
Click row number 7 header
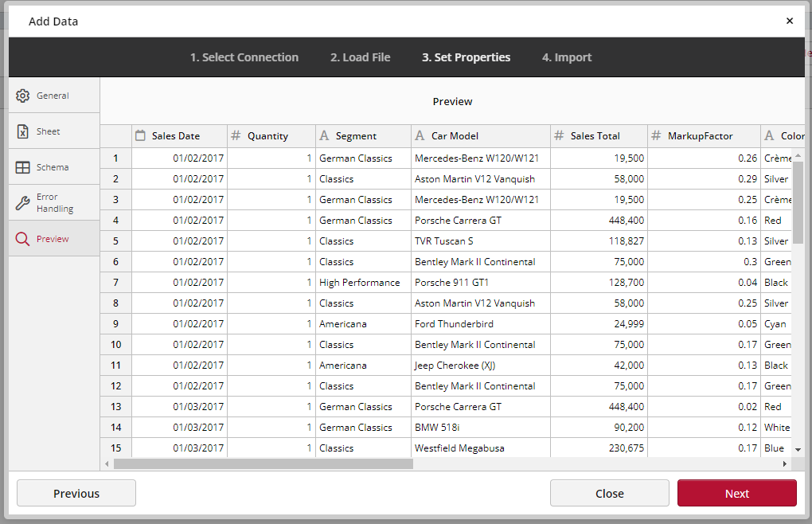click(115, 282)
